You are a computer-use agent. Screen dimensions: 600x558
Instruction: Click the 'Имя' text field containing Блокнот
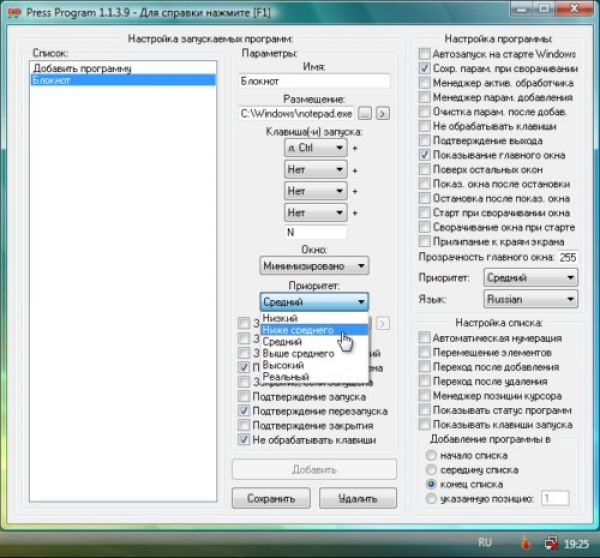click(x=315, y=82)
